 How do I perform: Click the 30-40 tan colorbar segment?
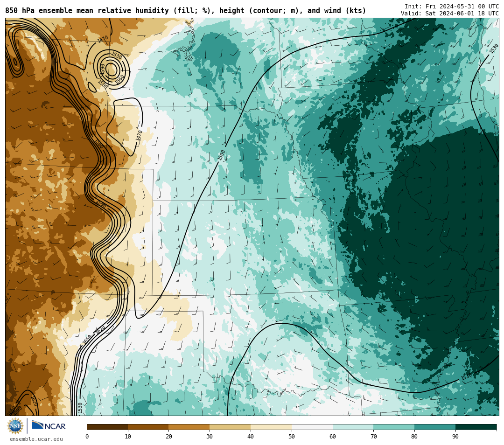(x=230, y=427)
